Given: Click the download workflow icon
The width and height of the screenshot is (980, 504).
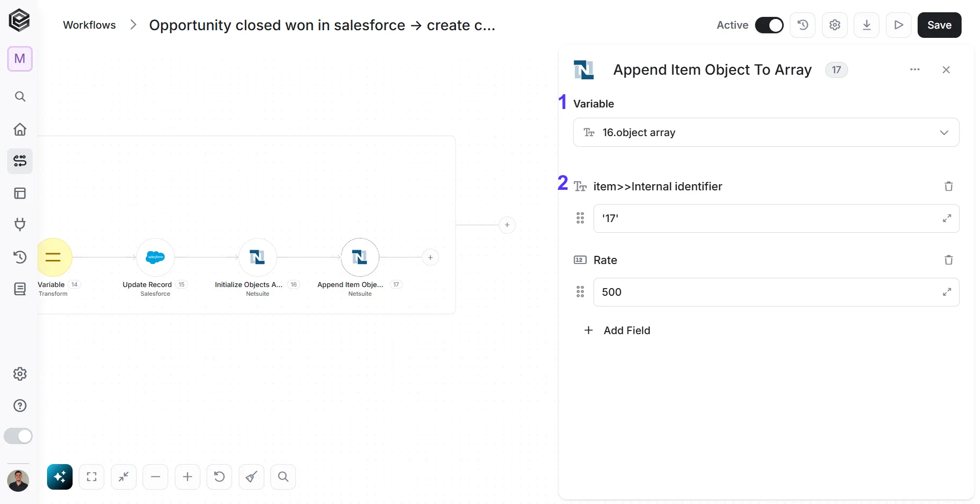Looking at the screenshot, I should [867, 25].
